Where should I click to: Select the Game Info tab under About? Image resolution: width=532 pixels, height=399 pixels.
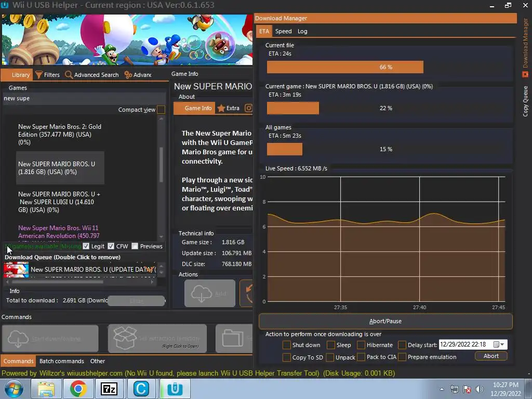tap(194, 108)
